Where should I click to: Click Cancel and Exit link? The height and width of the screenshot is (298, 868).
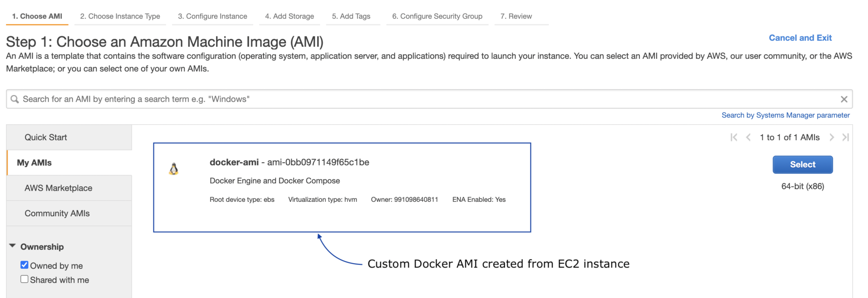(x=800, y=38)
